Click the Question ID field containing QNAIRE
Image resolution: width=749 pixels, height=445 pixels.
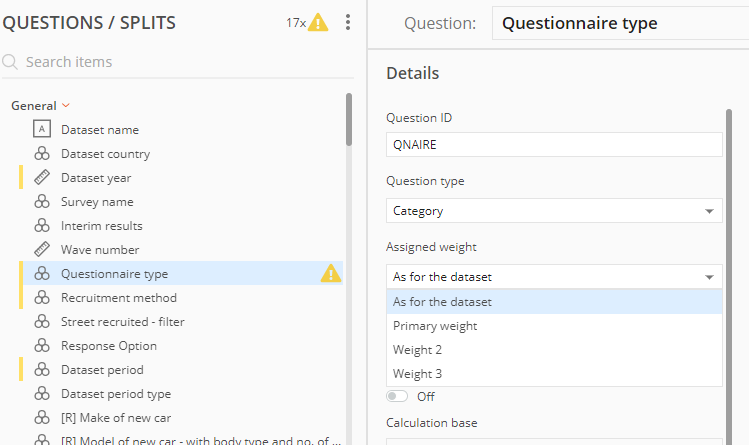(x=554, y=145)
